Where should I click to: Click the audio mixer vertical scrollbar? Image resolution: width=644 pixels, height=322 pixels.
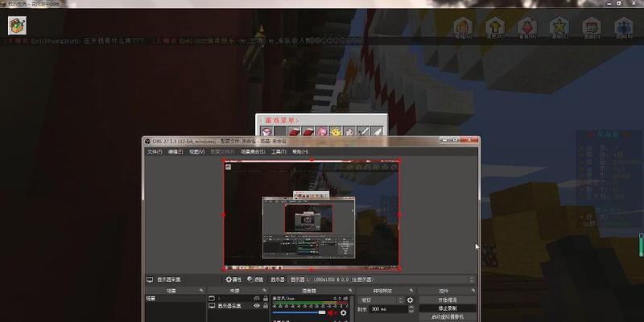[352, 308]
